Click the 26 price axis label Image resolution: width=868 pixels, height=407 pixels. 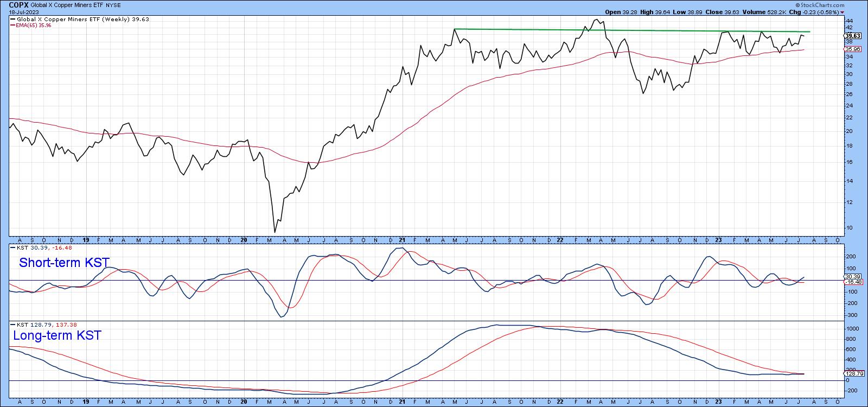[850, 94]
